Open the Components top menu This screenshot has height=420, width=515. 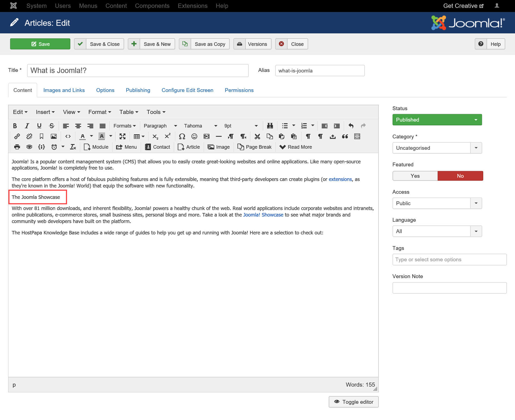click(152, 6)
